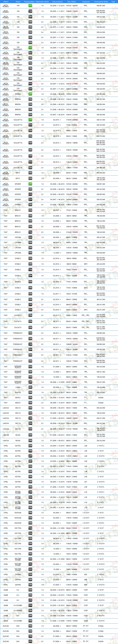Select the FIAT PUNTO model cell dated 10.2009 -> 02.2012
Image resolution: width=118 pixels, height=644 pixels.
[x=18, y=392]
